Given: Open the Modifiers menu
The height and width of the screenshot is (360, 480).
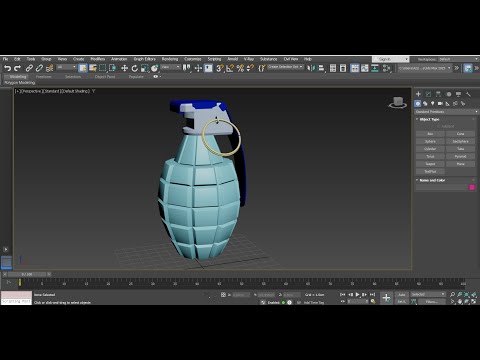Looking at the screenshot, I should click(98, 59).
